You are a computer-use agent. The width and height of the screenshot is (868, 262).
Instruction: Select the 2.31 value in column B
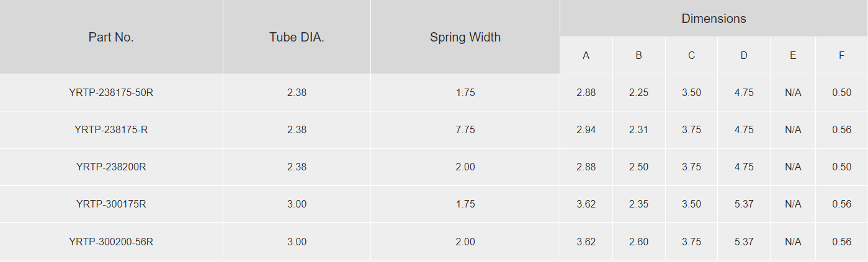638,130
